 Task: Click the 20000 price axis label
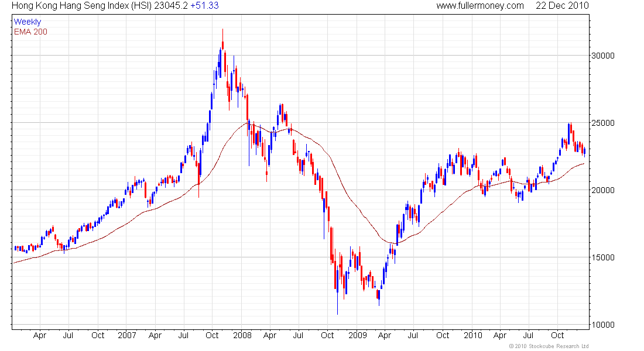point(603,191)
